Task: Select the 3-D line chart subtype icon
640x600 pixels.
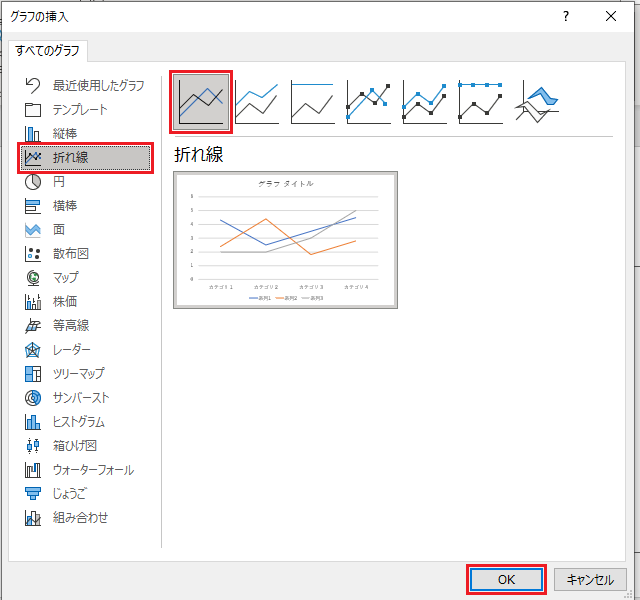Action: [537, 102]
